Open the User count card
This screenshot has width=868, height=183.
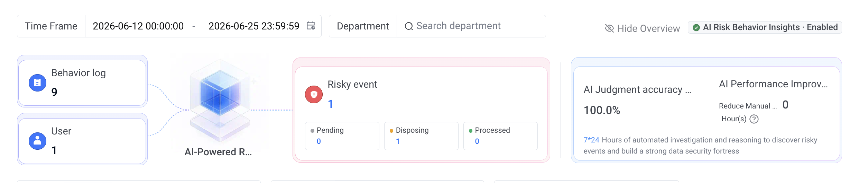(82, 141)
